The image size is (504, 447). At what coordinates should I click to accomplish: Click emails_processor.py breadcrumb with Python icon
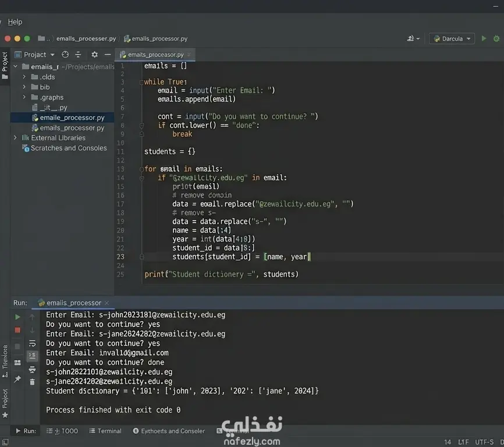click(155, 38)
